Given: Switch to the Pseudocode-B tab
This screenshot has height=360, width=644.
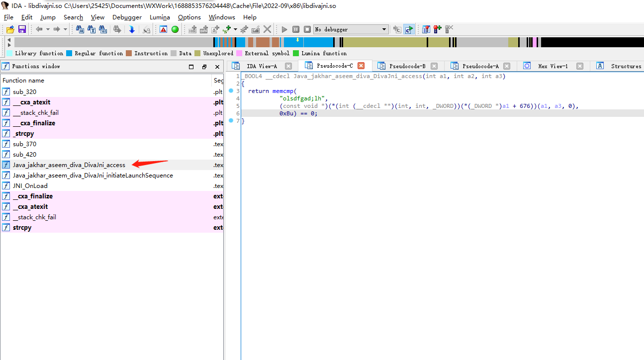Looking at the screenshot, I should pyautogui.click(x=407, y=66).
